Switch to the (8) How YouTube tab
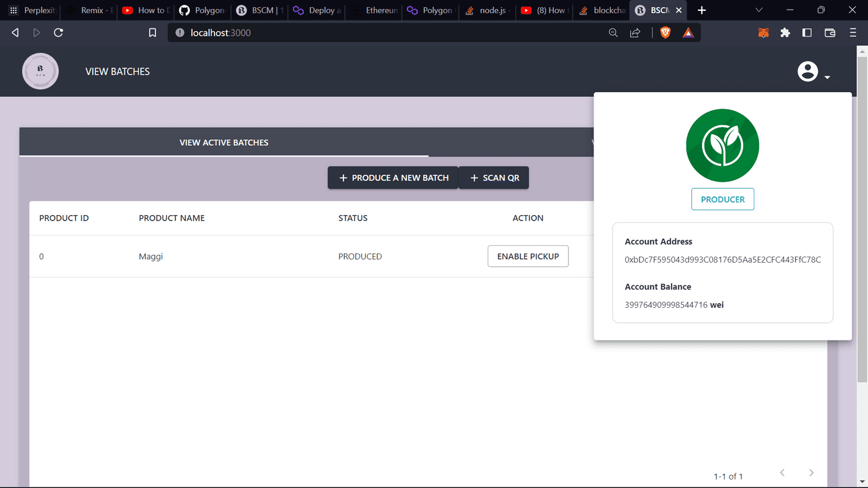Image resolution: width=868 pixels, height=488 pixels. click(544, 10)
